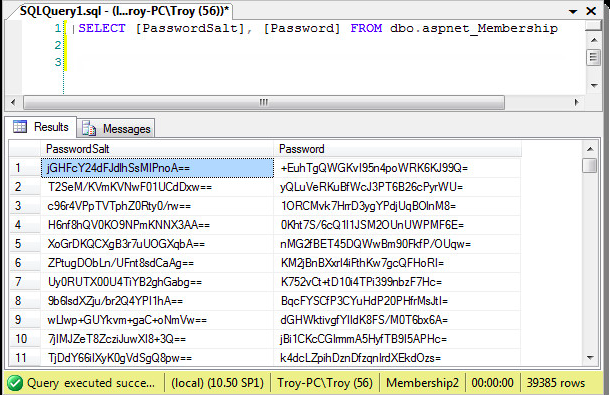Select salt cell H6nf8hQV0KO9NPmKNNX3AA==
The image size is (610, 395).
(x=157, y=225)
